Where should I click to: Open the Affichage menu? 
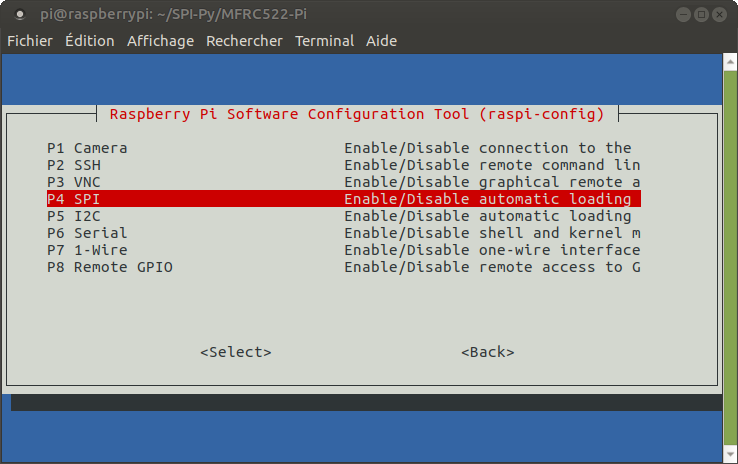pyautogui.click(x=161, y=41)
